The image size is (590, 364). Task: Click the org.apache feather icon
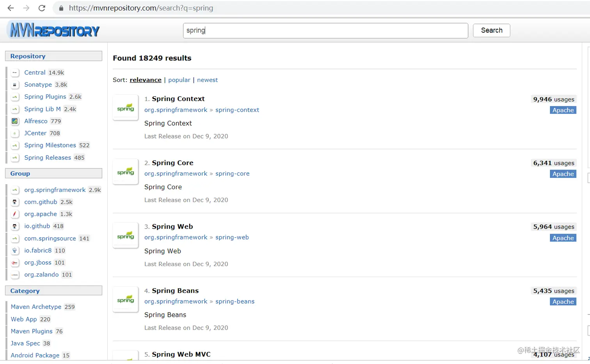[15, 214]
